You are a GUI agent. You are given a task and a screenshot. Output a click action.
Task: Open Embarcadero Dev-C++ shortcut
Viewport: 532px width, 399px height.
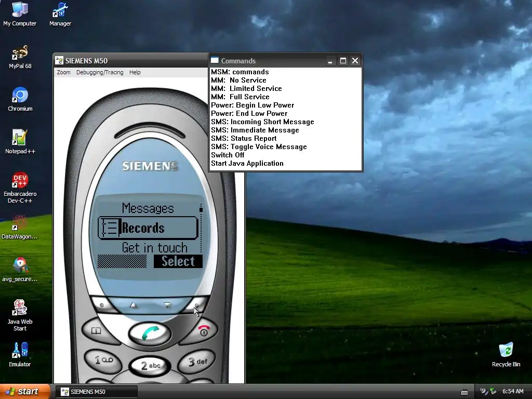(x=20, y=188)
